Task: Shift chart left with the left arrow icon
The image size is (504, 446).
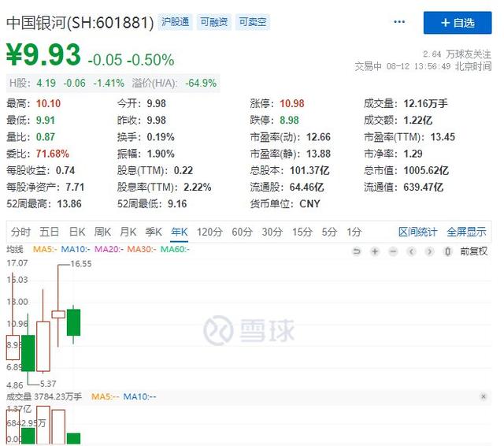Action: point(411,251)
